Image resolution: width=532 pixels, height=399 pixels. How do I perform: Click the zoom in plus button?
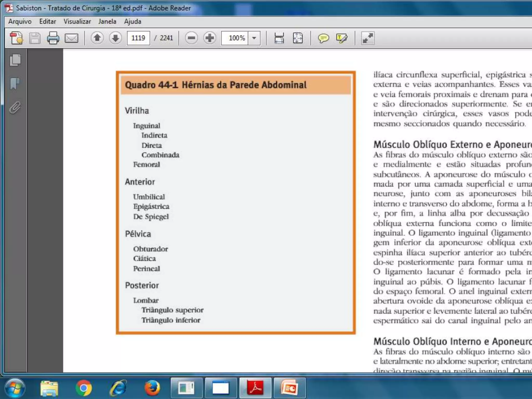coord(210,38)
